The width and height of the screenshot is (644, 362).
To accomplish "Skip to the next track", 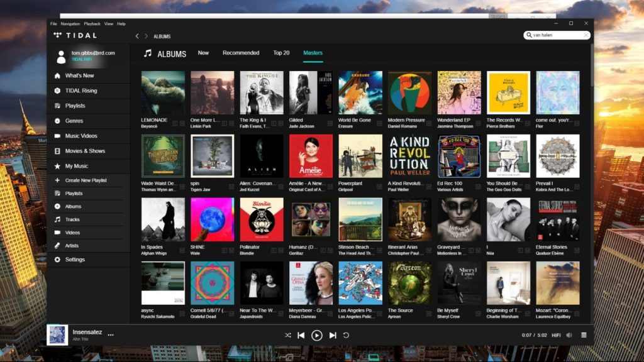I will pos(333,335).
